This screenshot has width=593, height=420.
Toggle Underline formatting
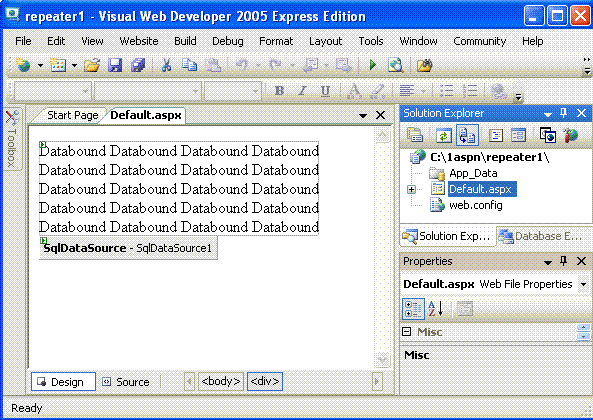pos(325,91)
